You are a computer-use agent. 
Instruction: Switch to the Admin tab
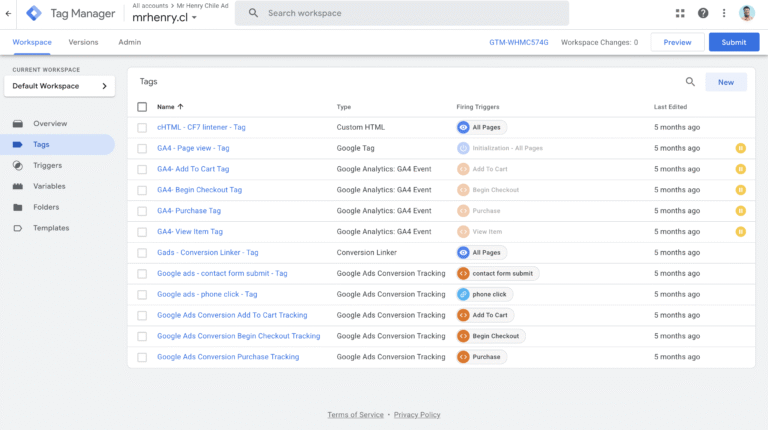(x=129, y=42)
